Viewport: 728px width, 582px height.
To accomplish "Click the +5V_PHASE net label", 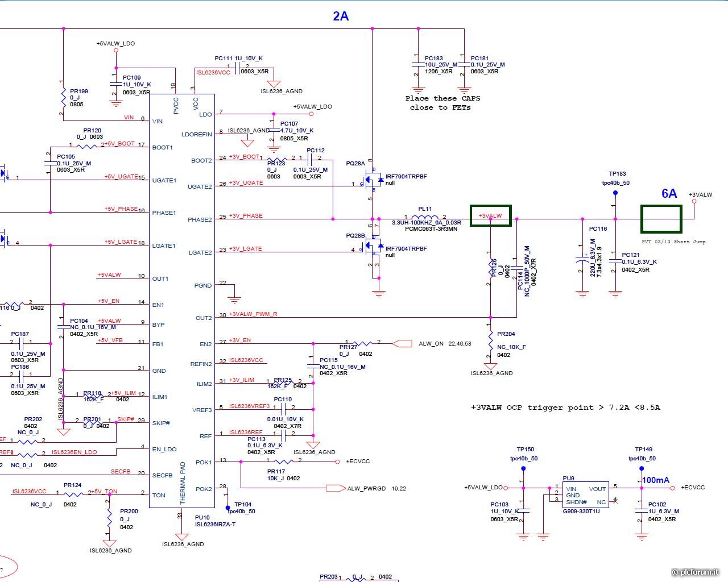I will [x=121, y=209].
